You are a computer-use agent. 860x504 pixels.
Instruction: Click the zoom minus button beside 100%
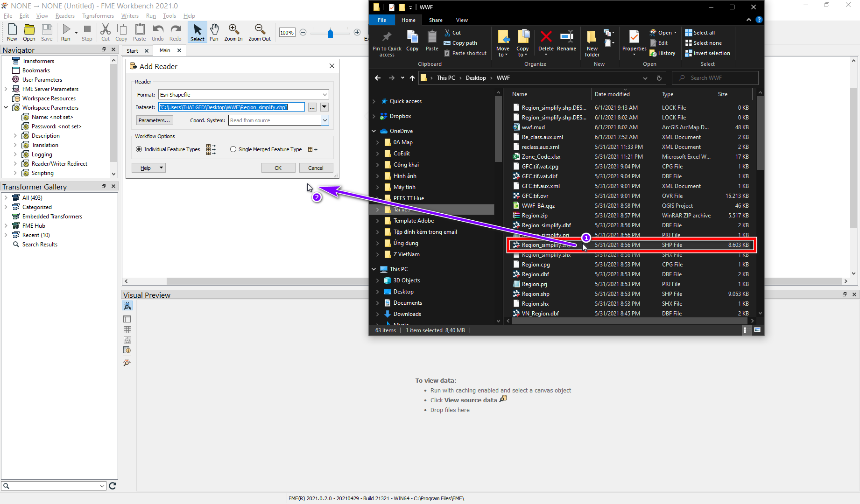[x=303, y=32]
